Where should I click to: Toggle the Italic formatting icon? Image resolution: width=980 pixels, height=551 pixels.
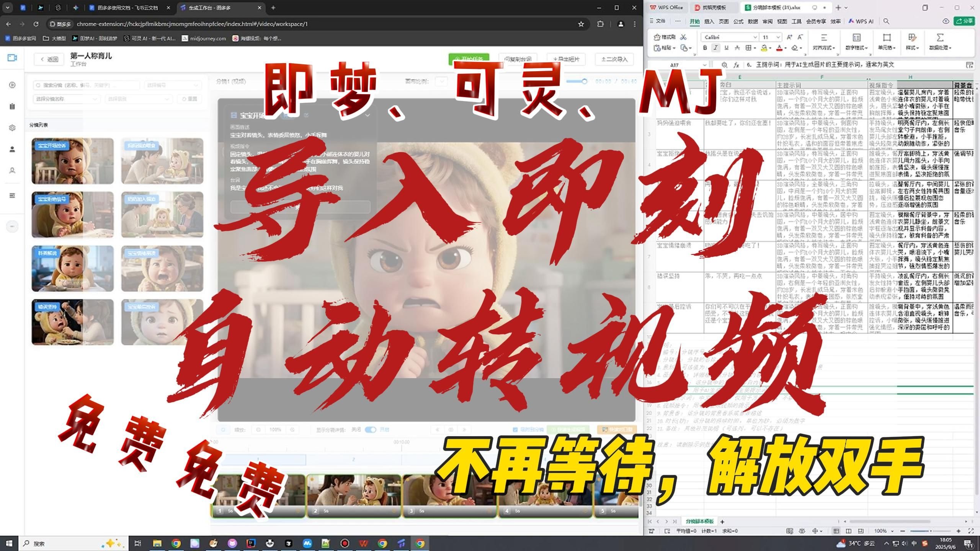tap(715, 48)
